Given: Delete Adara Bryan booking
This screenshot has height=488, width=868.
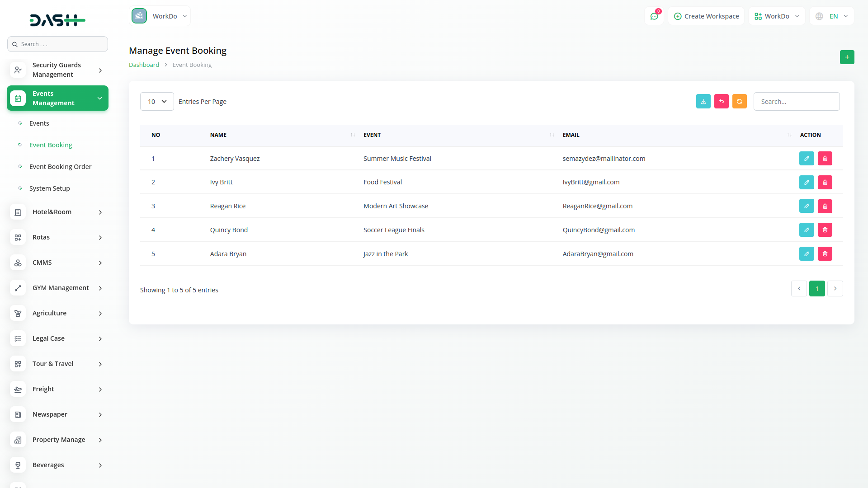Looking at the screenshot, I should (825, 254).
